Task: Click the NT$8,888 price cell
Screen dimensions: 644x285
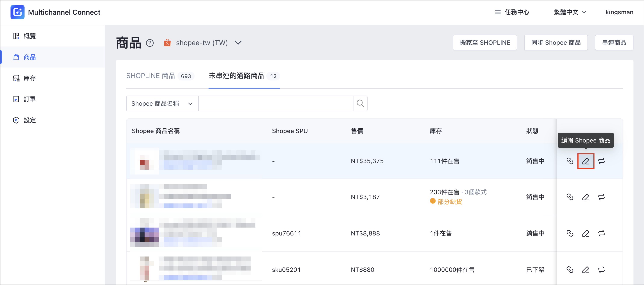Action: (365, 233)
